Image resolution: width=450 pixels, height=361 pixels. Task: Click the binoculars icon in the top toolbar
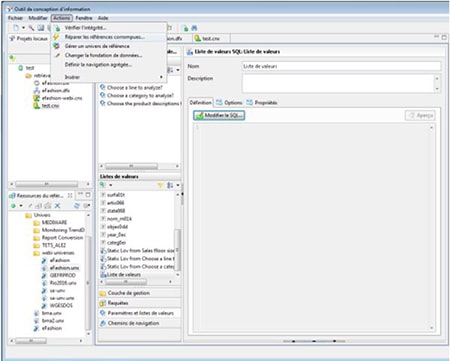(x=194, y=28)
